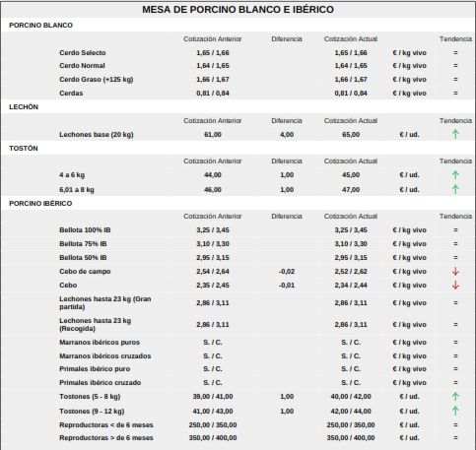Click the previous quote 0,81 / 0,84
The height and width of the screenshot is (450, 476).
tap(213, 94)
